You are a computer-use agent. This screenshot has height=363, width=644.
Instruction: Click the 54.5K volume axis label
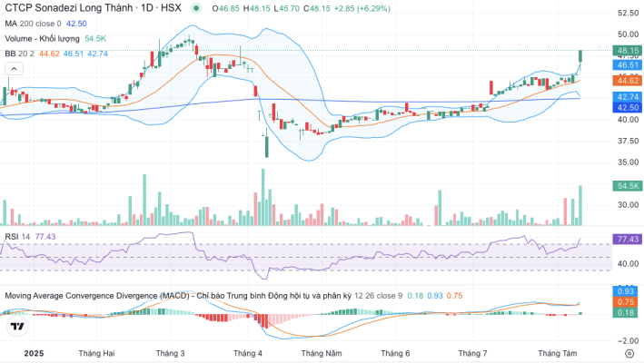628,186
